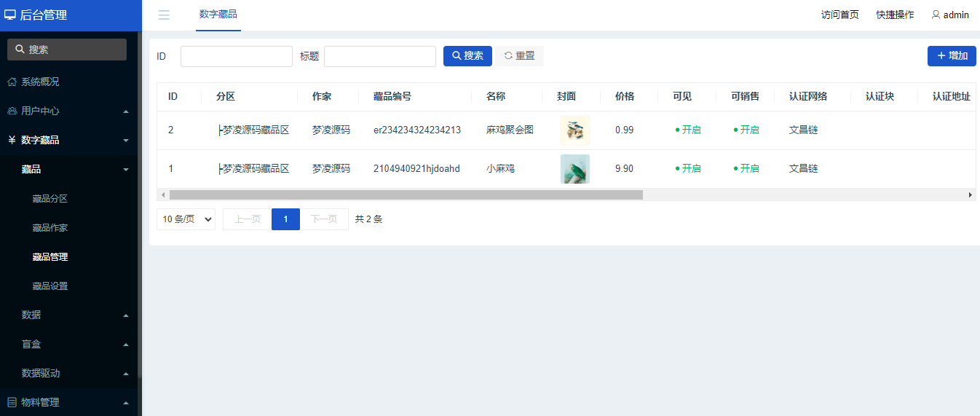Open 藏品分区 in sidebar

[50, 199]
